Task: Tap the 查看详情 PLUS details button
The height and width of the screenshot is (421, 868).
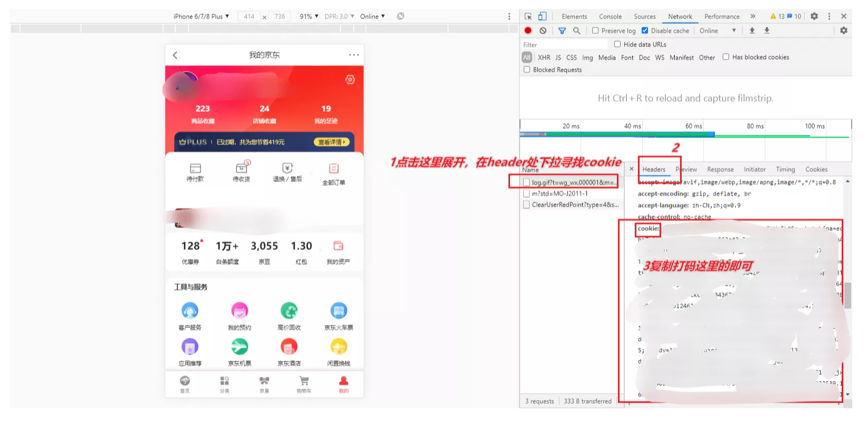Action: (x=332, y=142)
